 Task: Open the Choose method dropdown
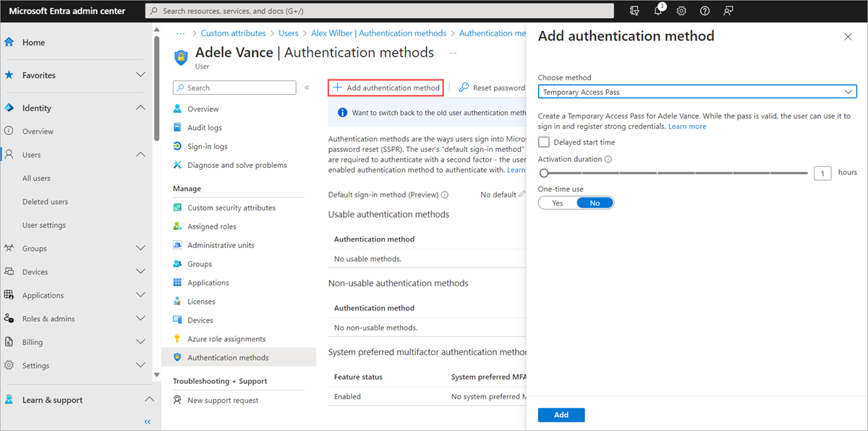pyautogui.click(x=697, y=92)
